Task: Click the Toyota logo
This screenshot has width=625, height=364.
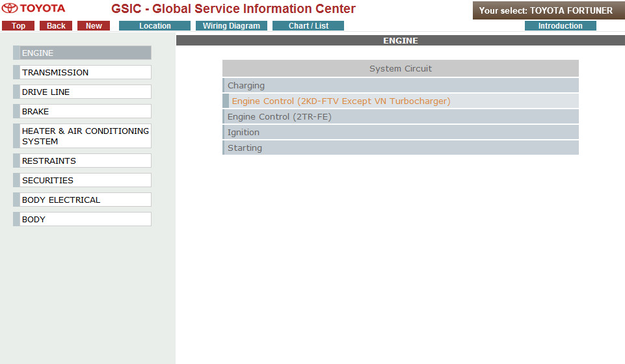Action: 33,8
